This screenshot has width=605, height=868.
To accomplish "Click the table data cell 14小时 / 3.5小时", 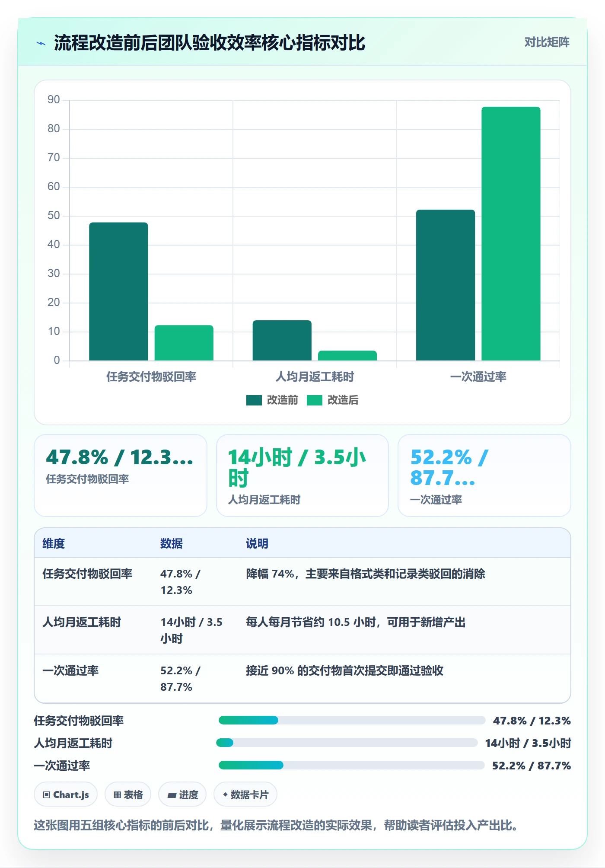I will 191,630.
